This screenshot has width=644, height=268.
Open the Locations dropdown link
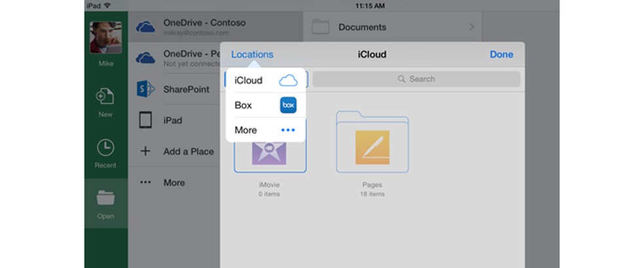(x=252, y=54)
